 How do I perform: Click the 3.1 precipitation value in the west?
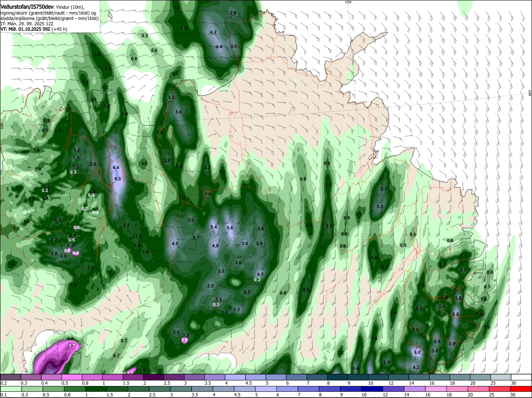tap(76, 157)
